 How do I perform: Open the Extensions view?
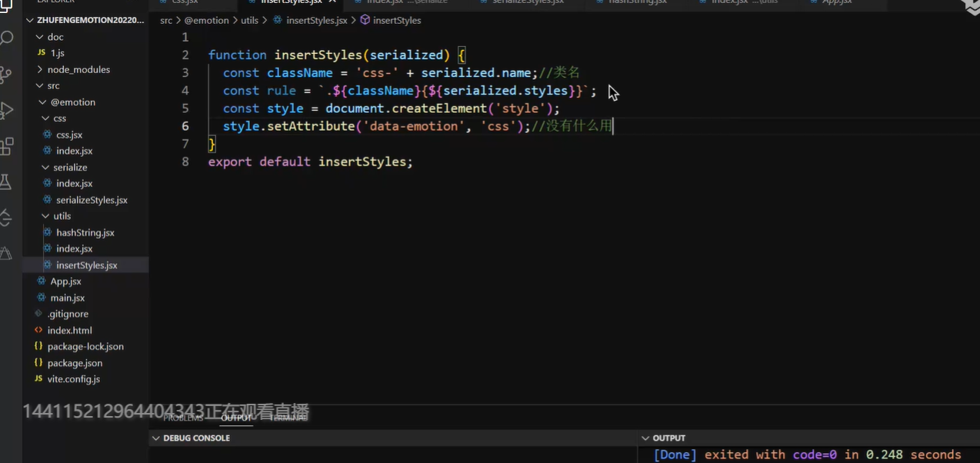tap(7, 146)
